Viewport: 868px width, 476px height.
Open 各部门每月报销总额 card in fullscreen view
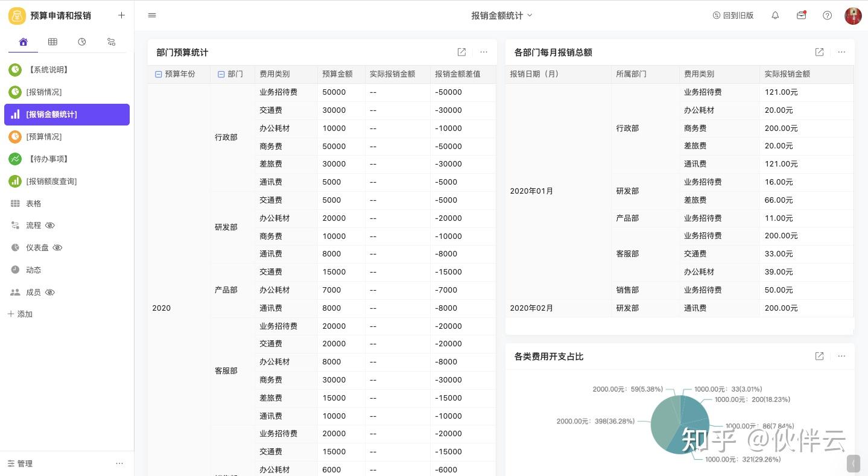[x=819, y=52]
